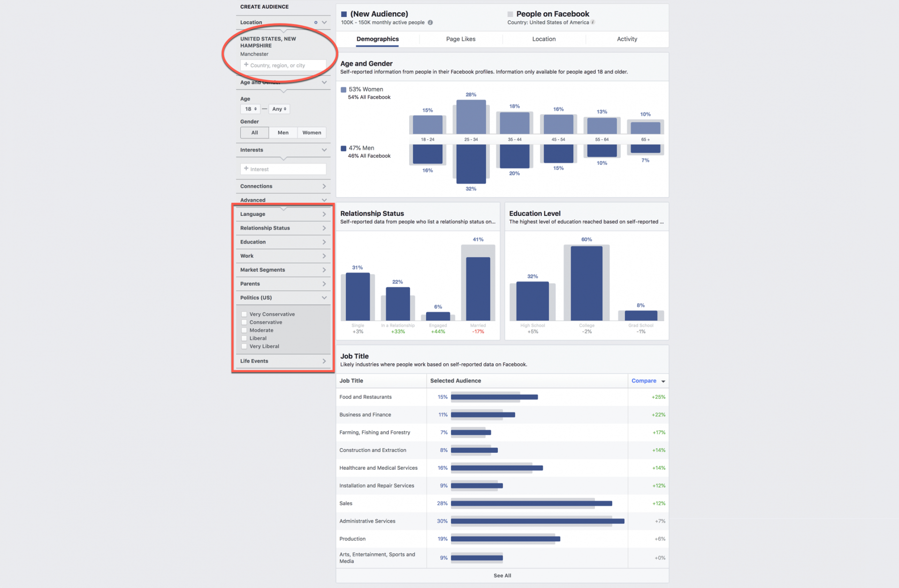This screenshot has width=899, height=588.
Task: Click the arrow icon on Life Events row
Action: (324, 361)
